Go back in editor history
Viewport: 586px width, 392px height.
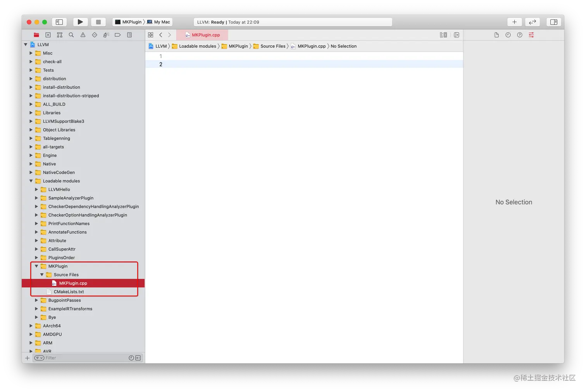tap(161, 35)
